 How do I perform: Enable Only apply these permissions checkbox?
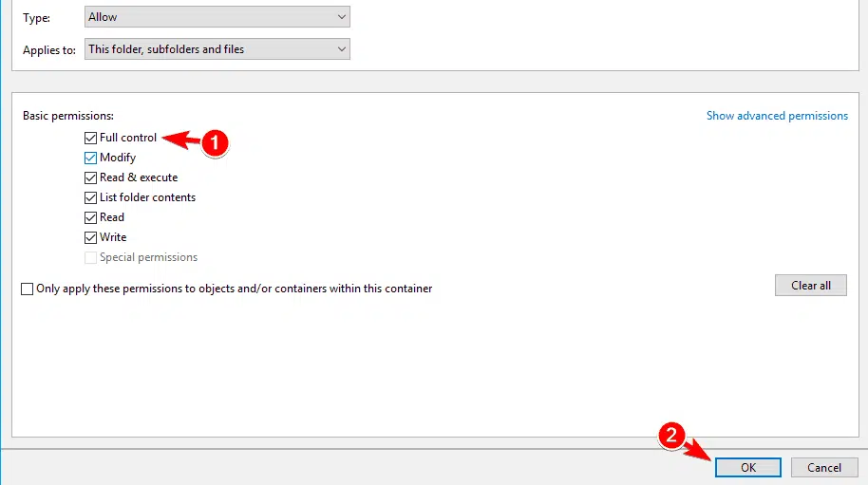click(x=28, y=289)
